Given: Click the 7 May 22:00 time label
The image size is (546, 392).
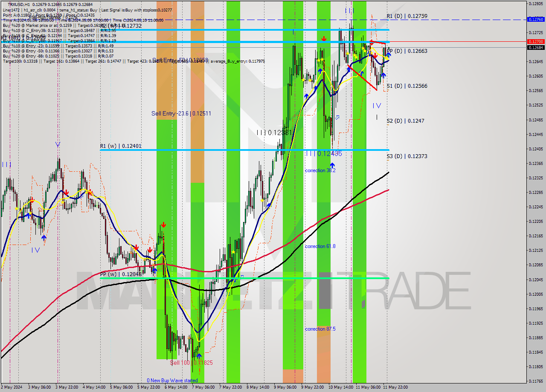Looking at the screenshot, I should tap(230, 387).
